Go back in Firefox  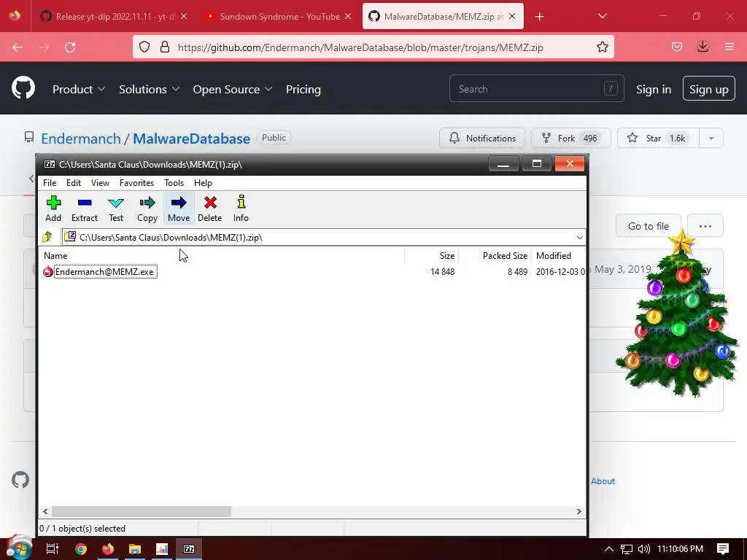18,47
